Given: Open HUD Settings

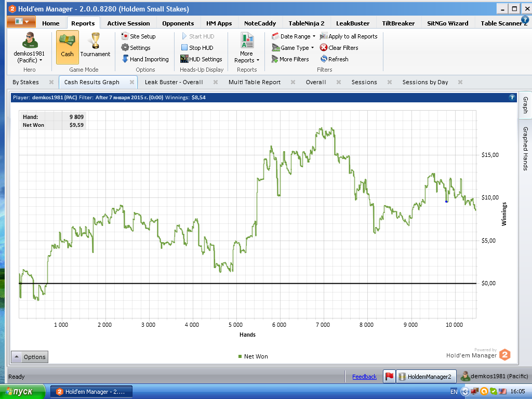Looking at the screenshot, I should 201,59.
